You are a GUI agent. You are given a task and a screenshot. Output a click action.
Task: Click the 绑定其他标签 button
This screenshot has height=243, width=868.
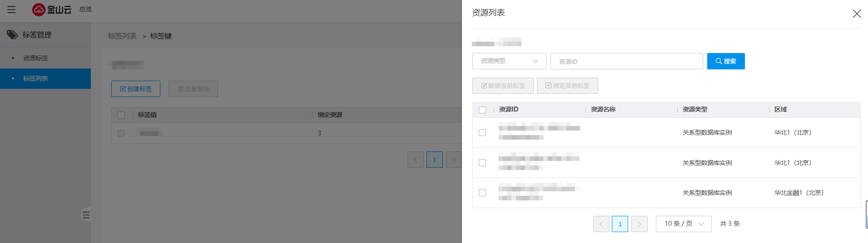point(567,86)
